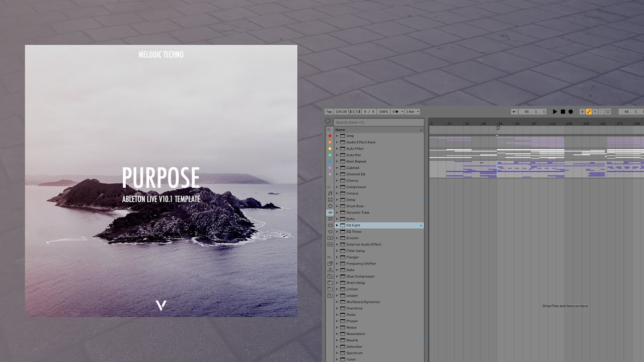Click the Drop Files and Devices Here area
644x362 pixels.
[x=565, y=306]
